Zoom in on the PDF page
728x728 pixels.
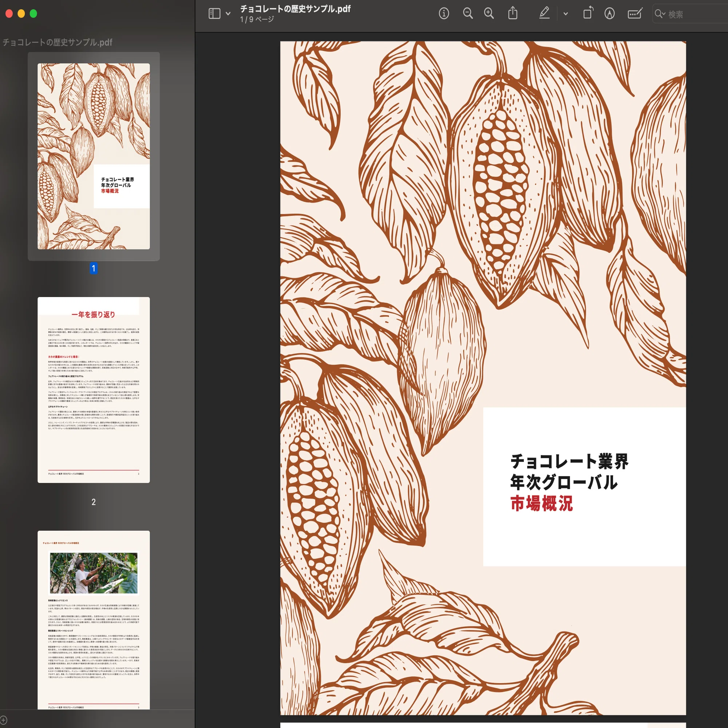[x=489, y=13]
